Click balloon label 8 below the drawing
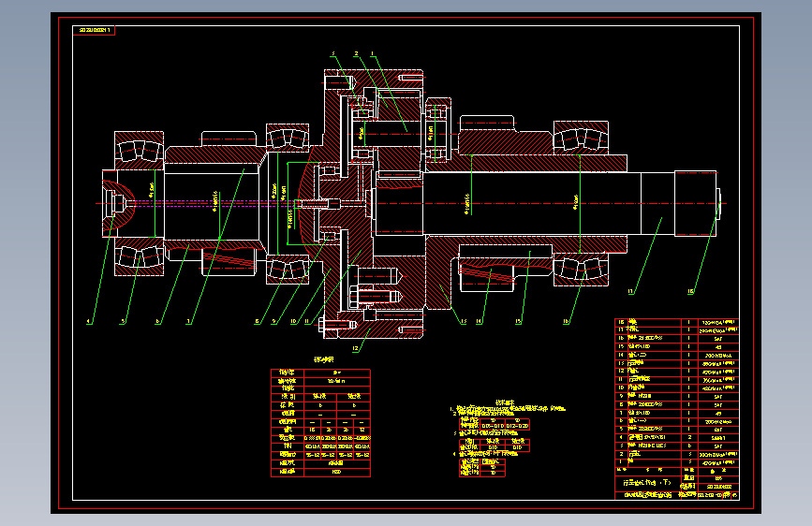Image resolution: width=812 pixels, height=526 pixels. pos(257,322)
